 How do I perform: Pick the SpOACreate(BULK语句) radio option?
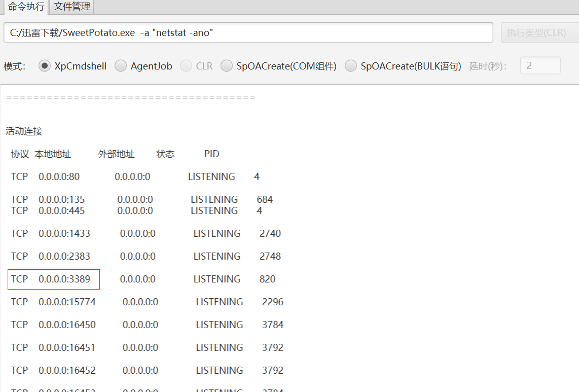click(x=351, y=66)
